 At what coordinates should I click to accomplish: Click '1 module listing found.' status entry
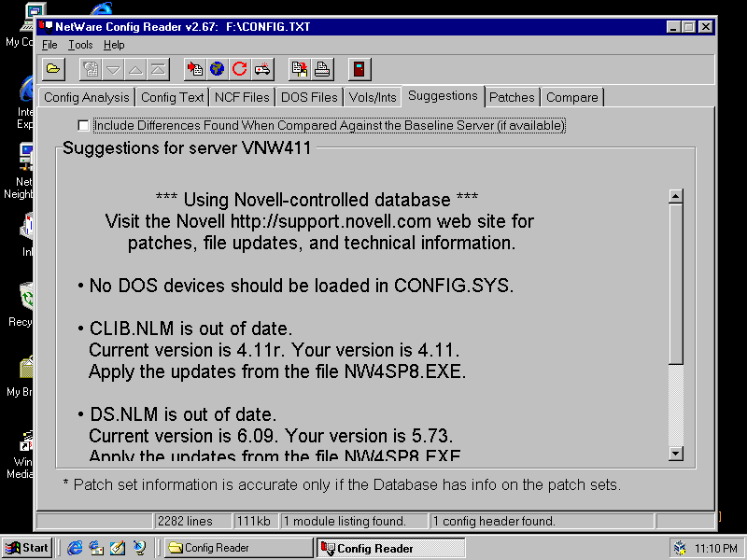tap(354, 522)
